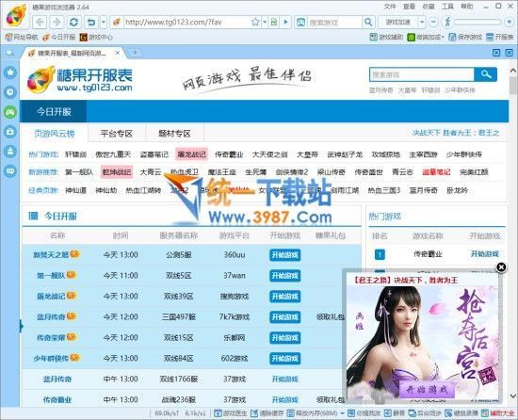The height and width of the screenshot is (420, 518).
Task: Open 今日开服 in the bookmarks bar
Action: [x=58, y=37]
